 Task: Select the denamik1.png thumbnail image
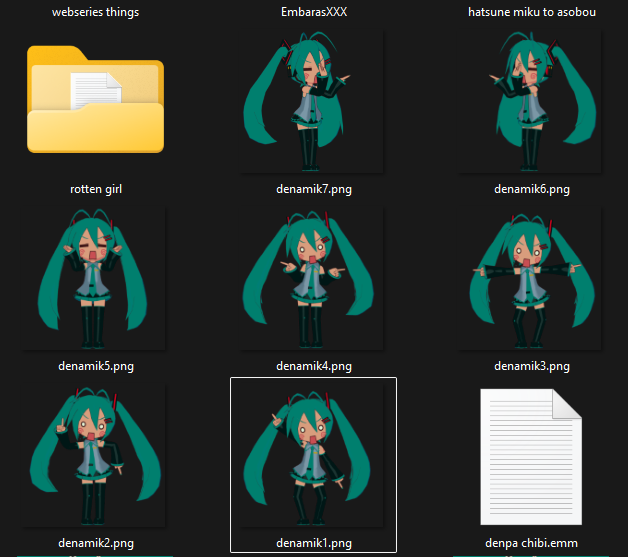(312, 456)
